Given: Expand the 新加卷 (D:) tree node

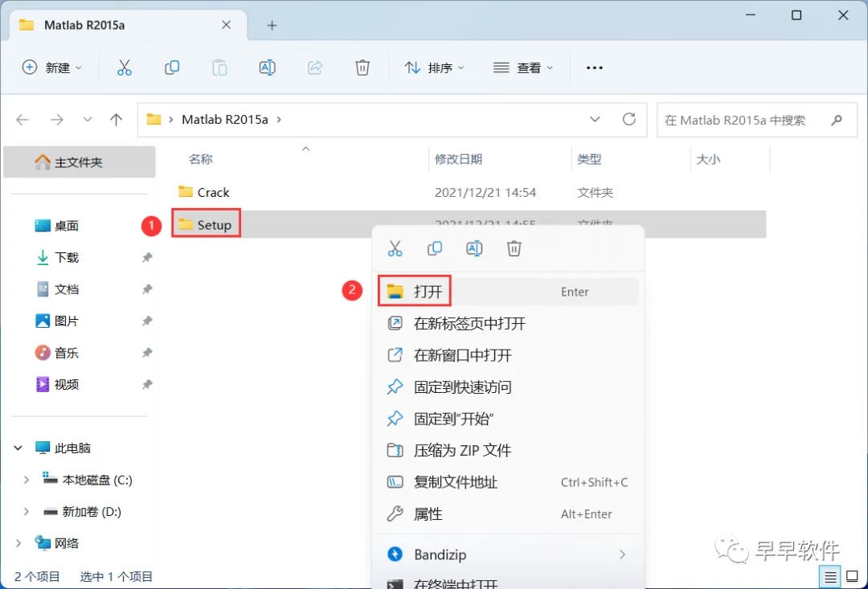Looking at the screenshot, I should coord(26,512).
